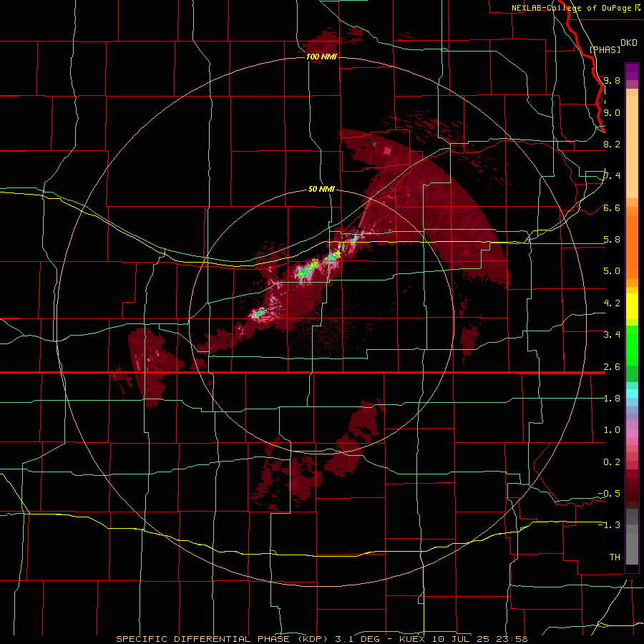Viewport: 644px width, 644px height.
Task: Click the -0.5 value on color scale
Action: click(609, 494)
